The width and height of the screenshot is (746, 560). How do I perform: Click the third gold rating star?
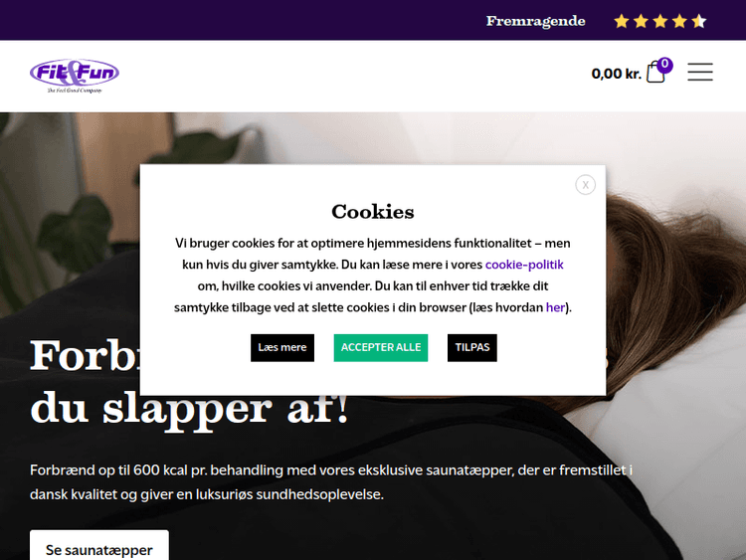click(x=659, y=22)
